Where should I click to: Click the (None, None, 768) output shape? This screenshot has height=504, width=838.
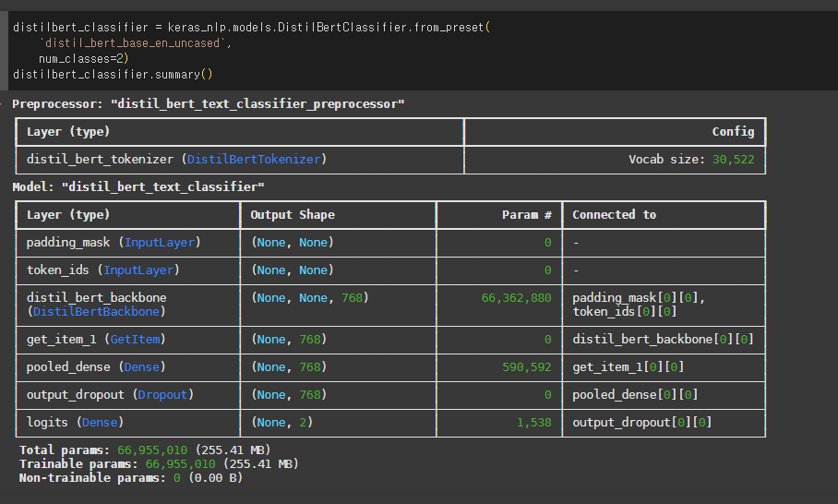pos(310,298)
